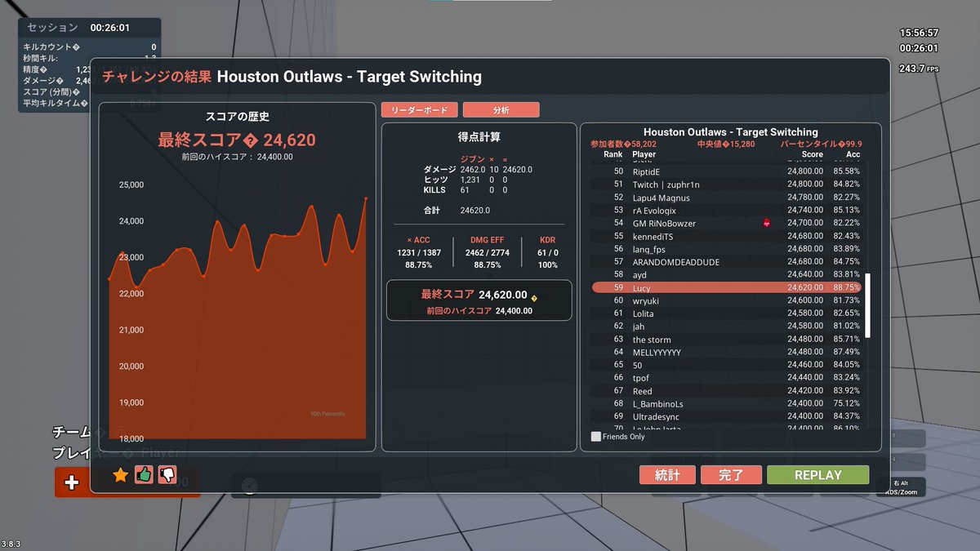Click the DMG EFF 2462 / 2774 value
Viewport: 980px width, 551px height.
point(489,253)
